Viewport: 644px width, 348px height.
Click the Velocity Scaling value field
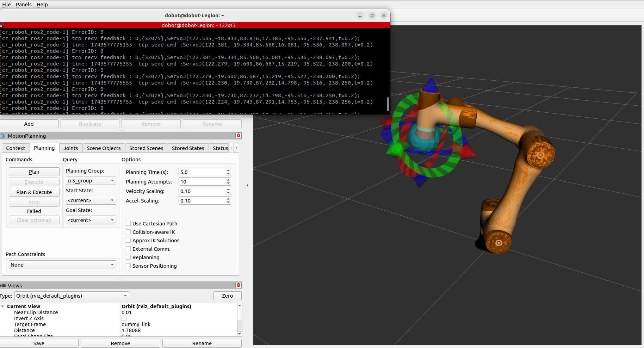(202, 191)
